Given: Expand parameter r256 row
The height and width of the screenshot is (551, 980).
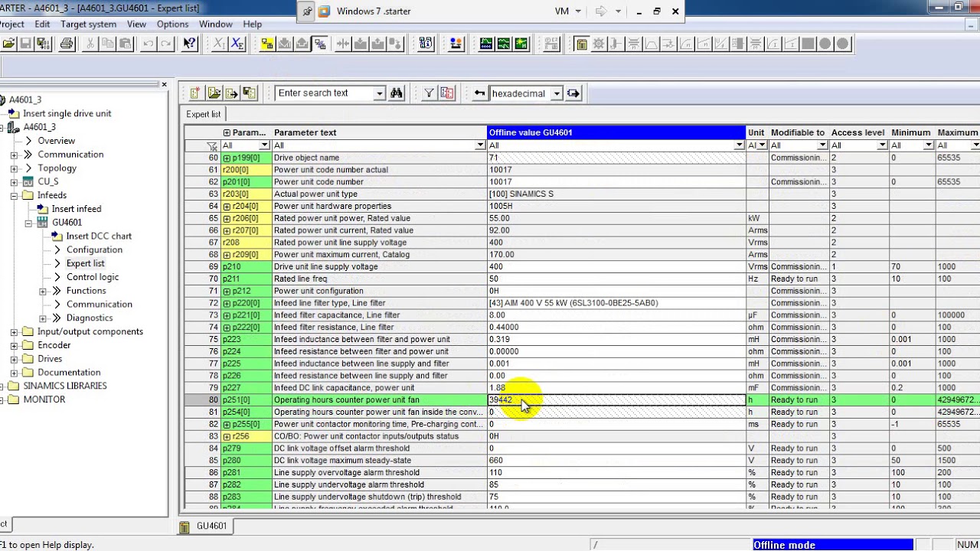Looking at the screenshot, I should (227, 436).
